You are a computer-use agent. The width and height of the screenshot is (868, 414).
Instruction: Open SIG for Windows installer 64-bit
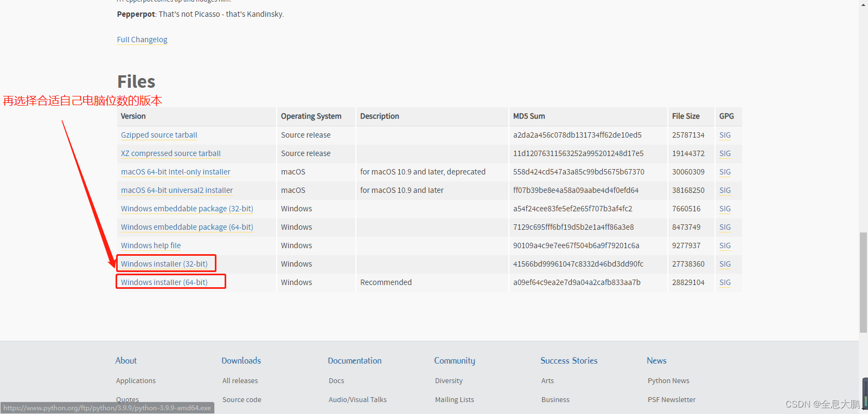(x=725, y=282)
